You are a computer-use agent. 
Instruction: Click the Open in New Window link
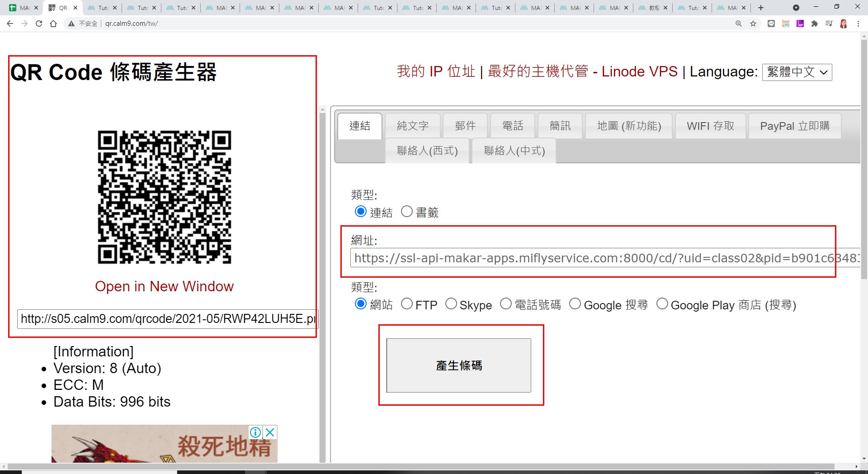pyautogui.click(x=165, y=286)
